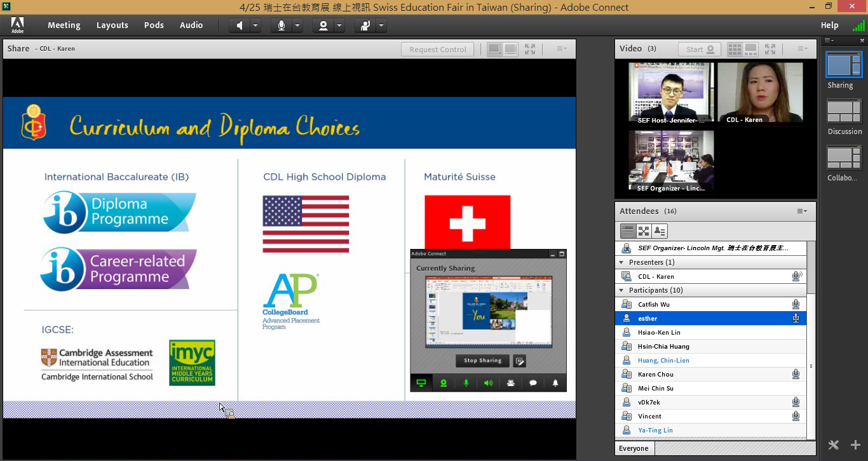Image resolution: width=868 pixels, height=461 pixels.
Task: Select attendee Vincent
Action: coord(711,416)
